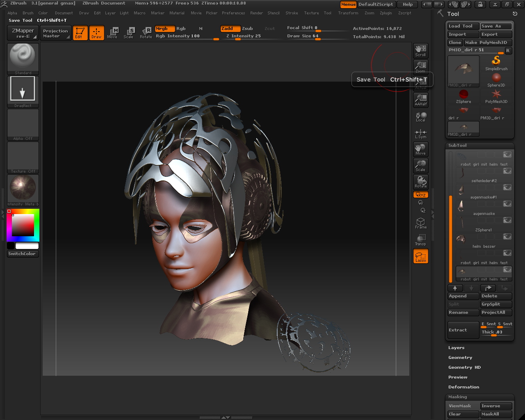
Task: Toggle the Mrgb color mode
Action: 165,29
